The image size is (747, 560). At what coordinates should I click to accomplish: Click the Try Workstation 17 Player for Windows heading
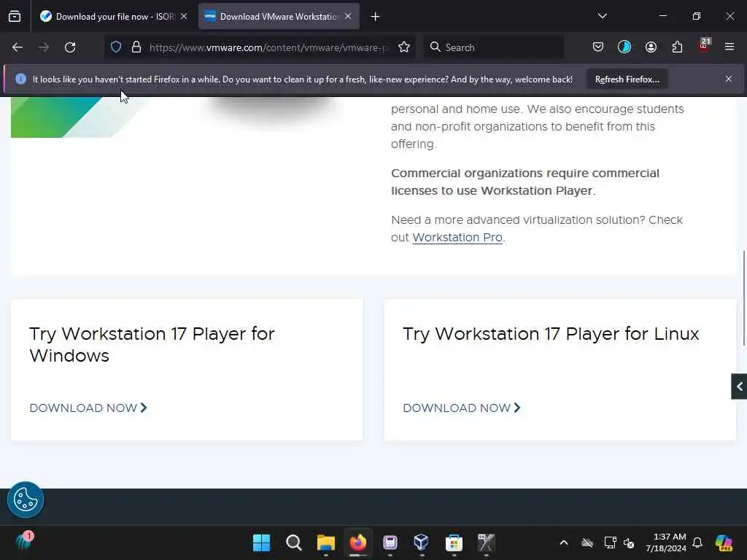(152, 345)
